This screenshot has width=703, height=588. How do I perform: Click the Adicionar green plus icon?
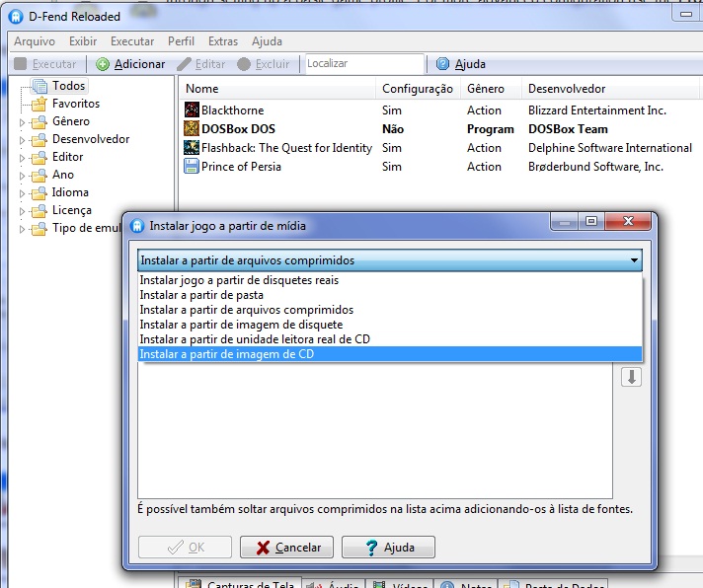103,64
